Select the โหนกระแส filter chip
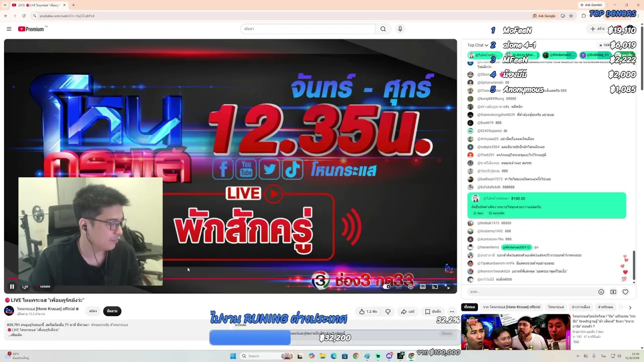The height and width of the screenshot is (362, 644). 556,307
